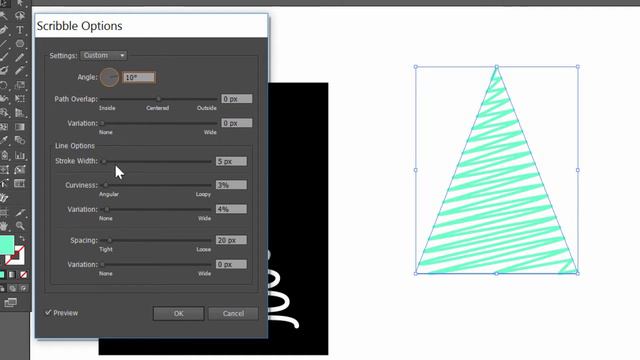640x360 pixels.
Task: Select the Paintbrush tool
Action: click(4, 58)
